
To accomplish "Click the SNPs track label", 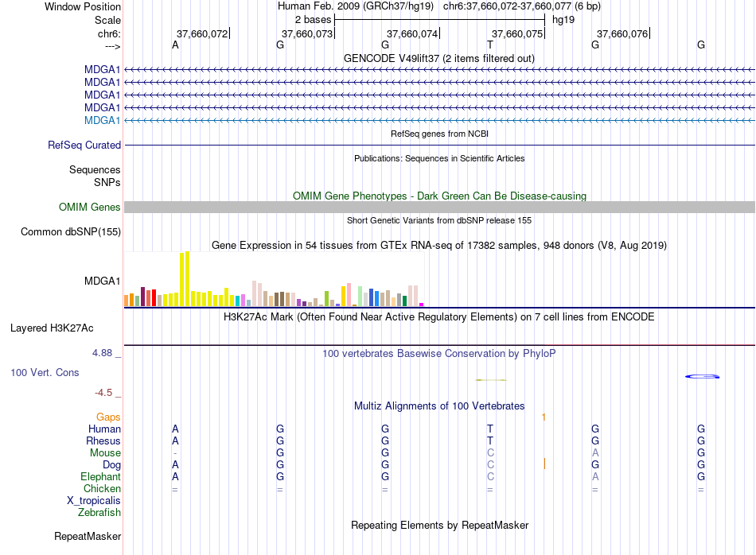I will tap(107, 182).
